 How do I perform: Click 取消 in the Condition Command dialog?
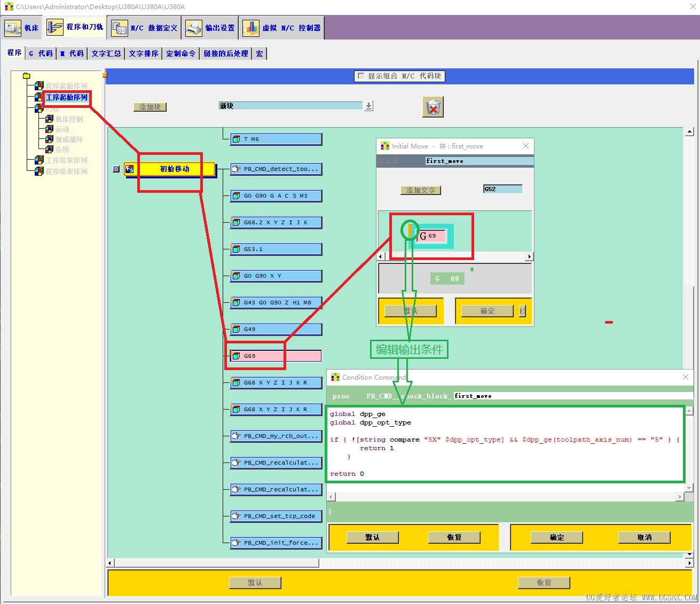pos(644,537)
